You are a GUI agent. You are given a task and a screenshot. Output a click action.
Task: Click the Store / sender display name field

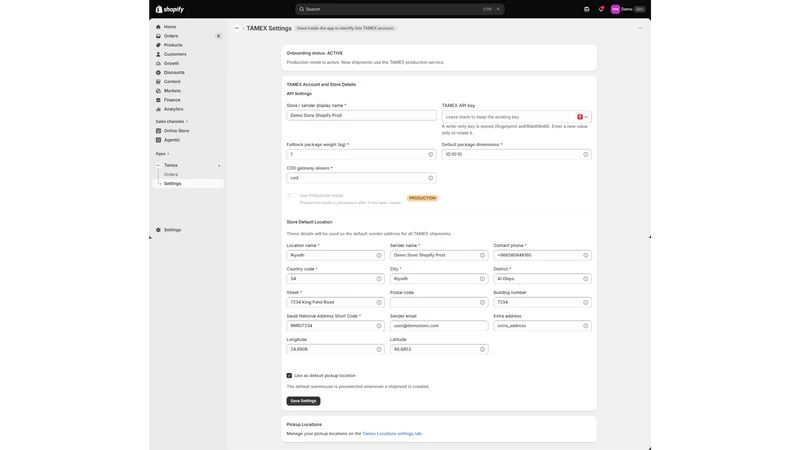(361, 115)
